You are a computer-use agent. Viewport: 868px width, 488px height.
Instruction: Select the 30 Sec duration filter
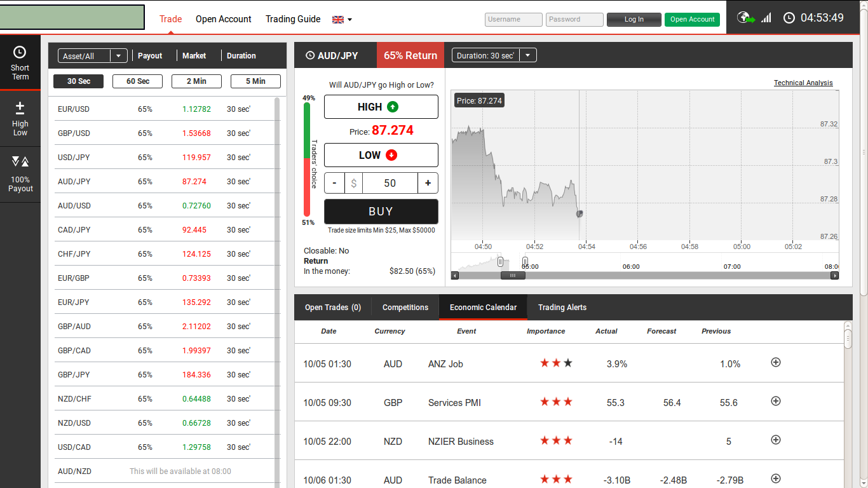click(x=79, y=81)
